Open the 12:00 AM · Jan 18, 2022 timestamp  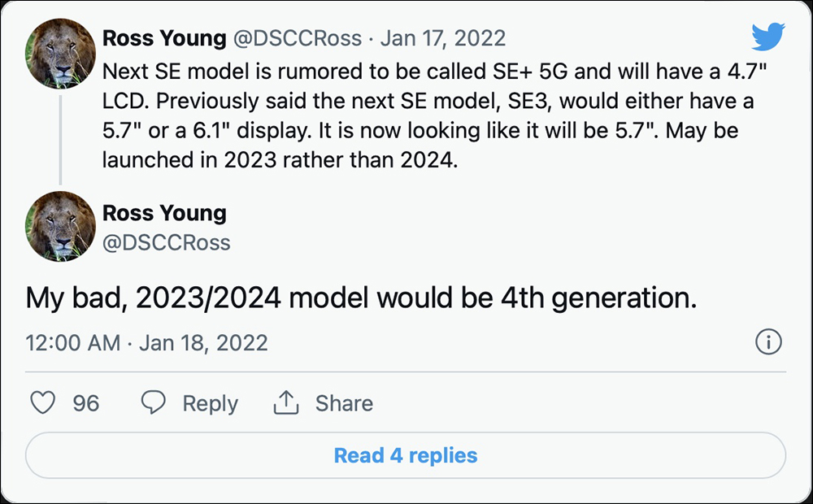point(146,343)
